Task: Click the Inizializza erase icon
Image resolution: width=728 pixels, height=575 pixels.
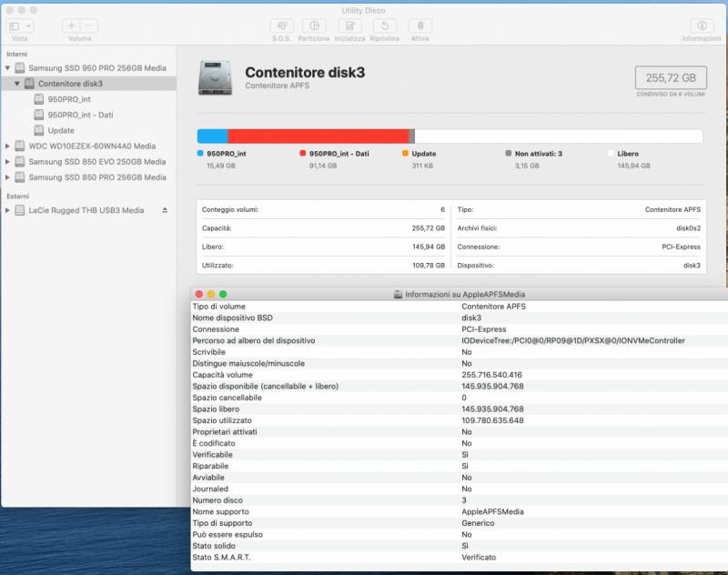Action: [x=349, y=26]
